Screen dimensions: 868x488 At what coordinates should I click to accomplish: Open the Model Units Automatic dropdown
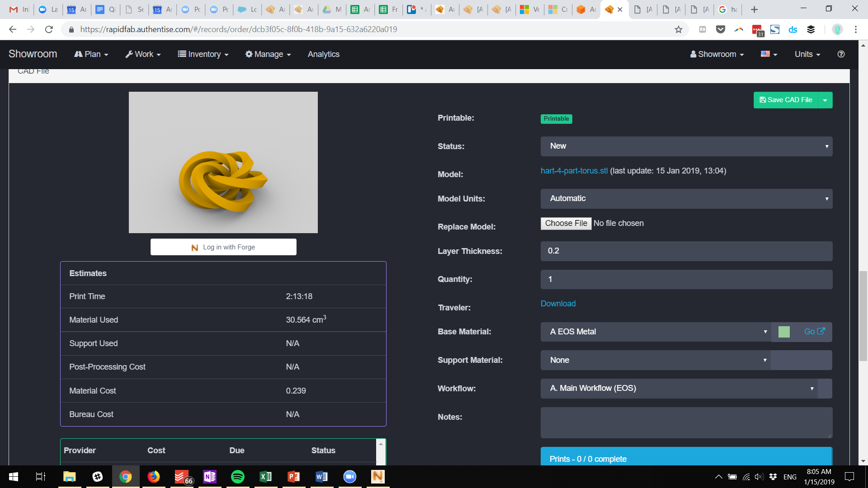pyautogui.click(x=686, y=199)
